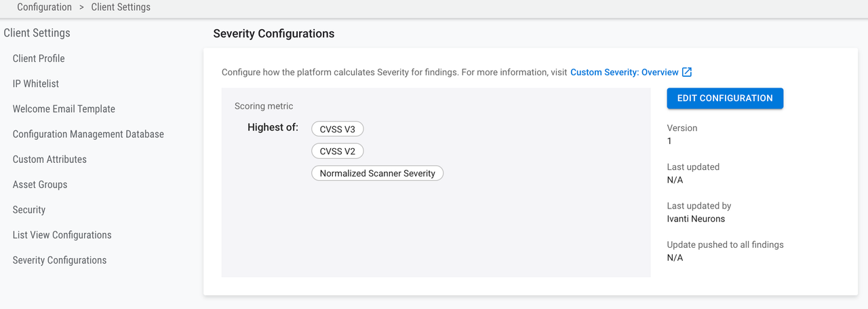The width and height of the screenshot is (868, 309).
Task: Select Custom Attributes in sidebar
Action: pyautogui.click(x=50, y=159)
